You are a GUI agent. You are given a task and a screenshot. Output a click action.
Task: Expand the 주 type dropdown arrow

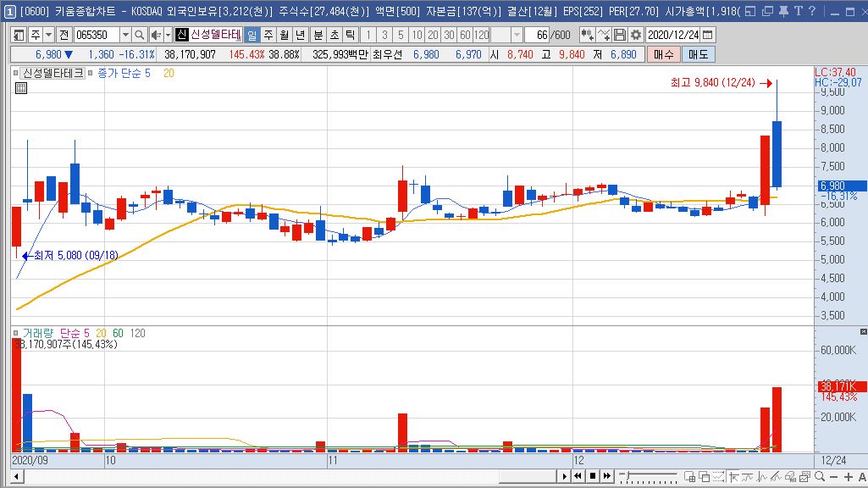click(49, 35)
